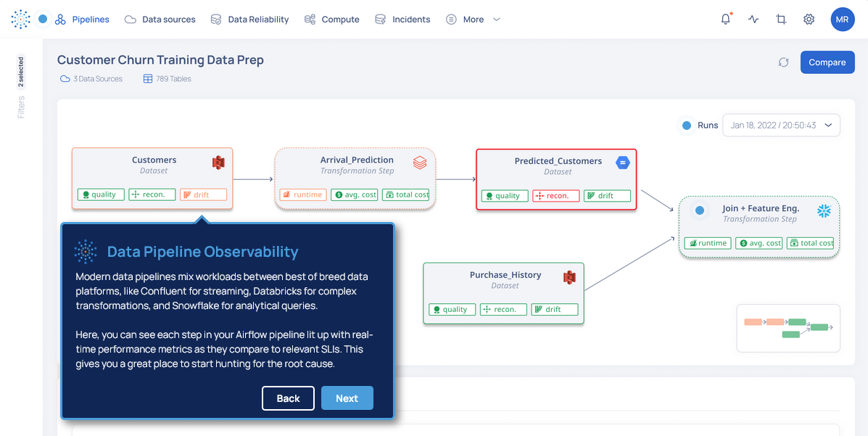Click the S3 icon on Purchase_History node
The height and width of the screenshot is (436, 868).
(x=570, y=277)
